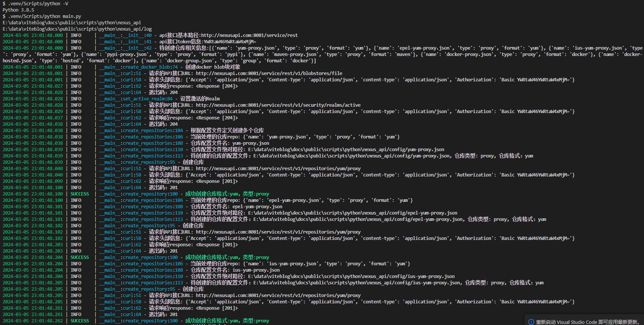Screen dimensions: 644x325
Task: Click the SUCCESS label on the 23:01:48.262 row
Action: 80,321
